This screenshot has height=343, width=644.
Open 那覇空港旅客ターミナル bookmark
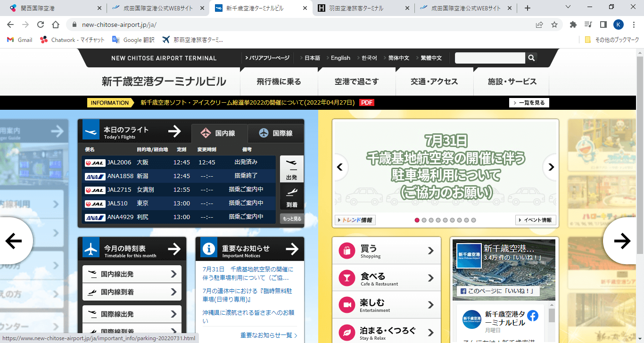(192, 40)
